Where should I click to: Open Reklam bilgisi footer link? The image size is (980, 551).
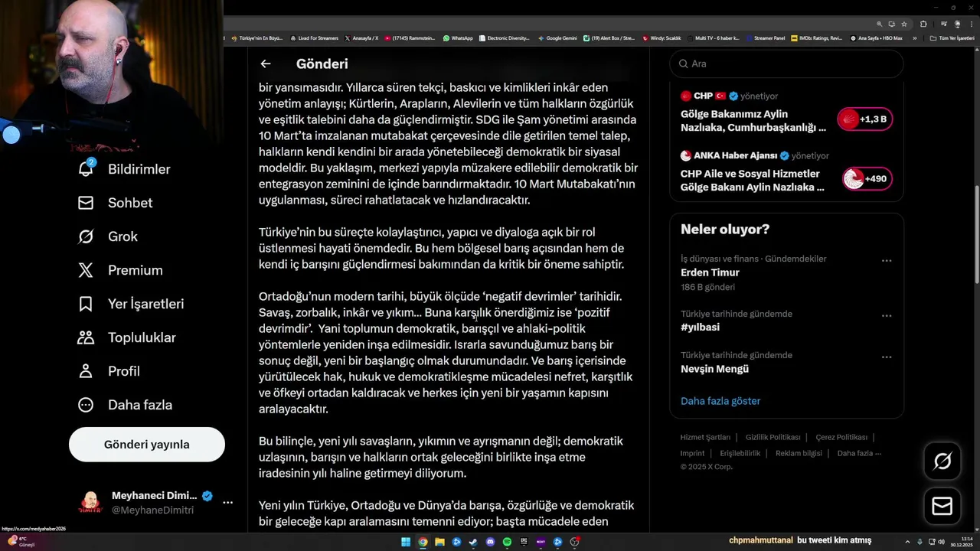click(799, 454)
